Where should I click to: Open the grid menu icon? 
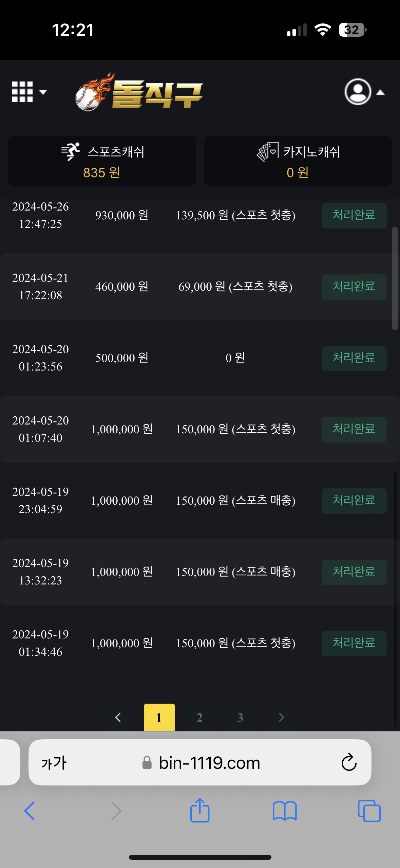[x=22, y=92]
